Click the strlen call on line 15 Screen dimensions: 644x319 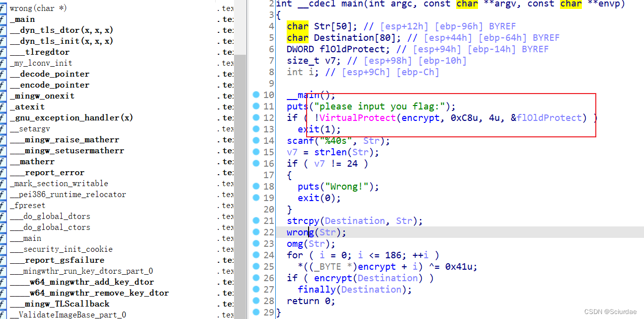pos(330,152)
